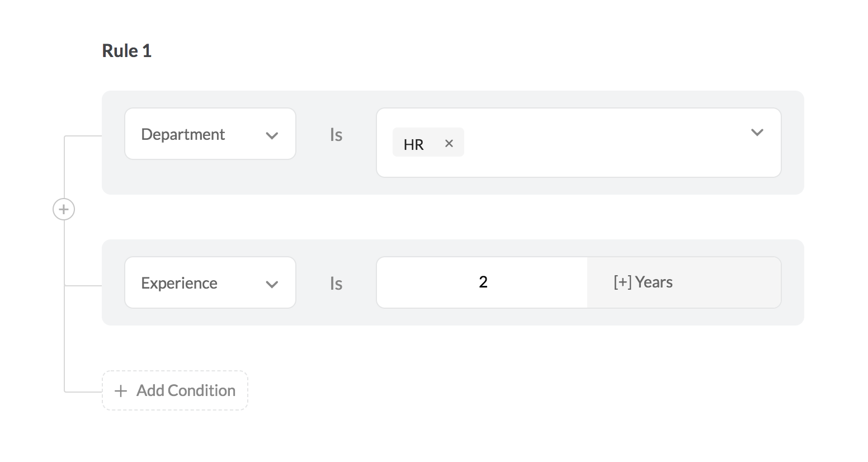
Task: Open the Experience field chevron arrow
Action: tap(272, 284)
